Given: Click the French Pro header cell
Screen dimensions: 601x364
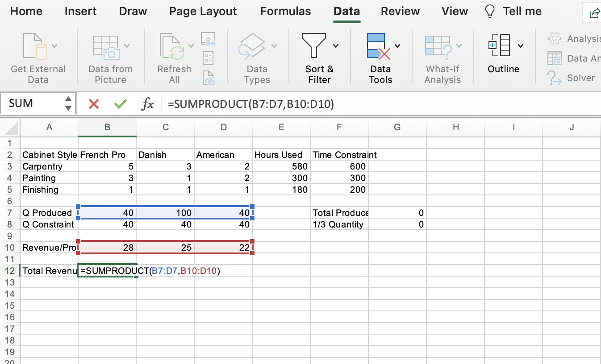Looking at the screenshot, I should tap(107, 155).
